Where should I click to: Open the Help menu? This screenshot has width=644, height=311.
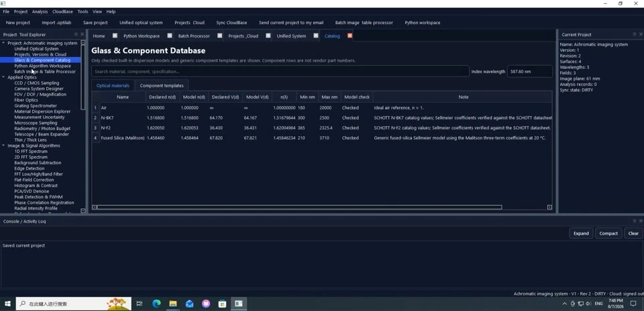tap(111, 11)
